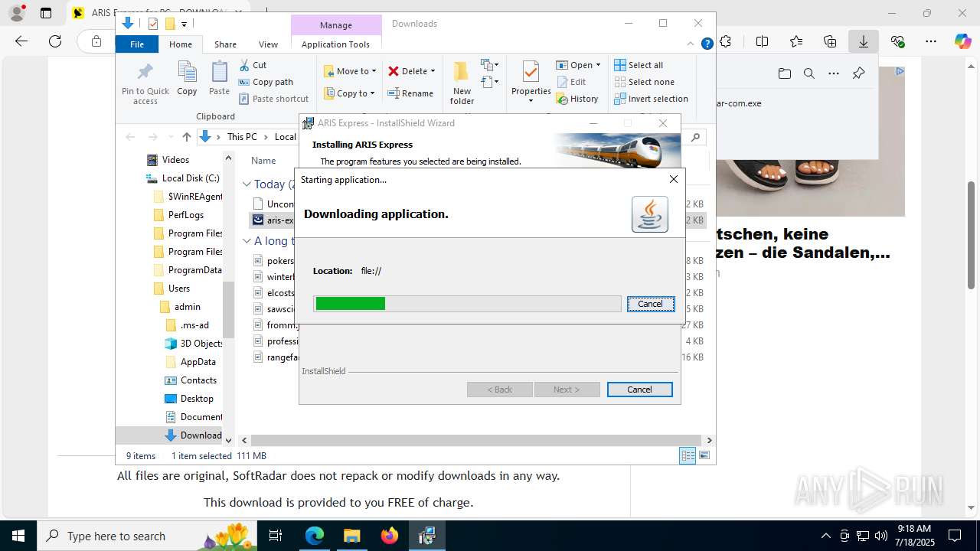Click Paste shortcut in ribbon

pyautogui.click(x=273, y=99)
